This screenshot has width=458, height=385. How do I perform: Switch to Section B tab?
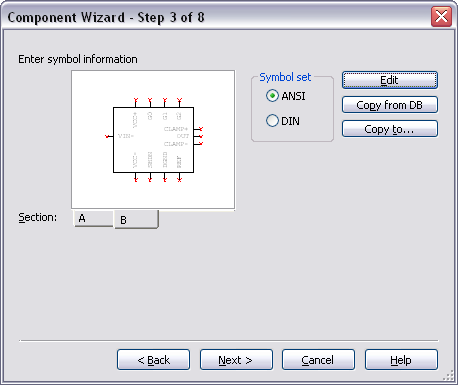pos(136,220)
